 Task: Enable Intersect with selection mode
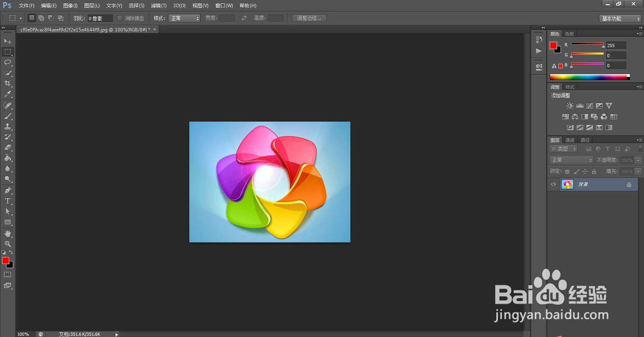coord(60,18)
